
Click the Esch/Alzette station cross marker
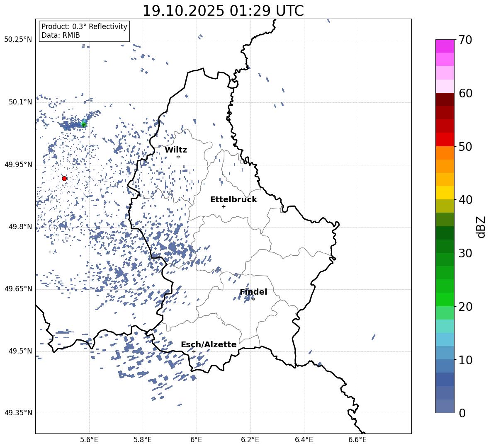(194, 351)
